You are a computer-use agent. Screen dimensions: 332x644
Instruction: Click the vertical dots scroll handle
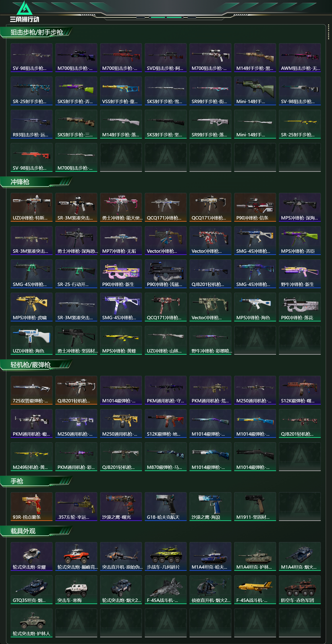[x=328, y=32]
